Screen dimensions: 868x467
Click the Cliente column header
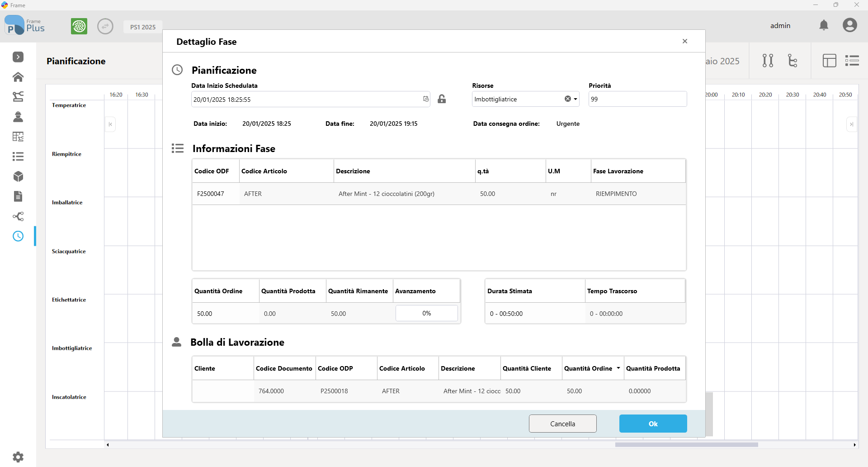click(223, 368)
